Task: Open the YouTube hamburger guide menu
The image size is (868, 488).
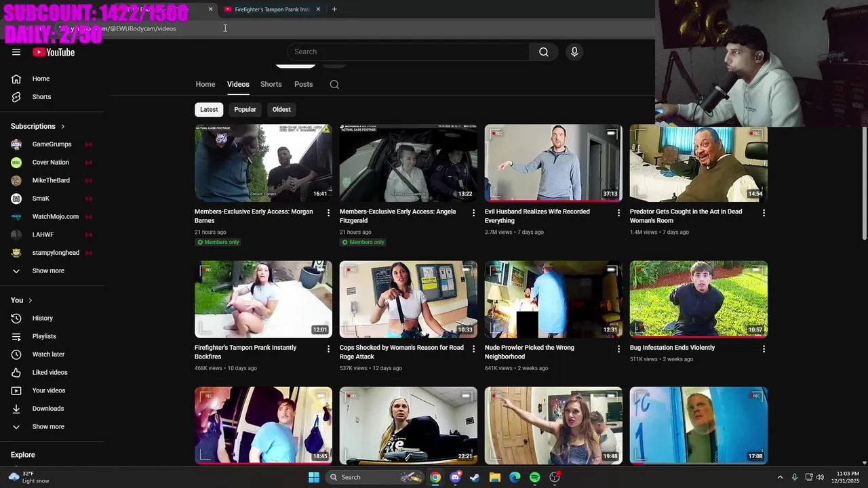Action: [x=16, y=52]
